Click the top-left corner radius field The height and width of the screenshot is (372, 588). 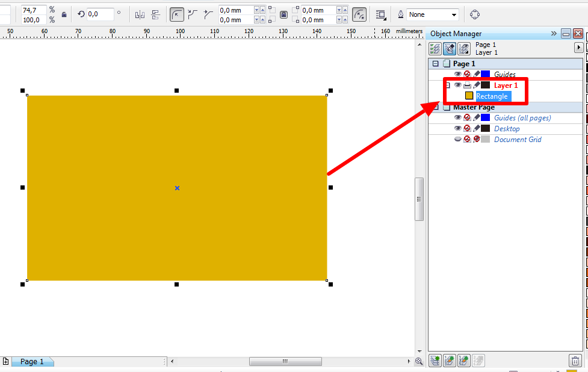pos(236,10)
